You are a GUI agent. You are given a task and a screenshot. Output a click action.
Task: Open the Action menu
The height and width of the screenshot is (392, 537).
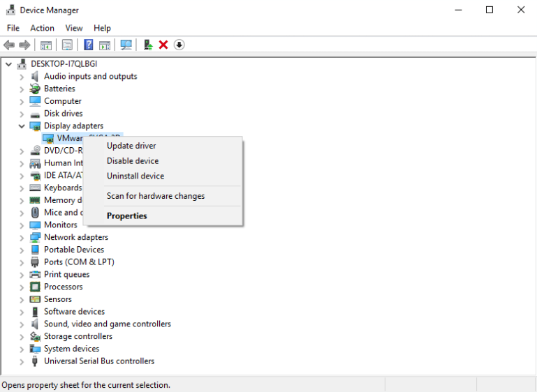42,28
